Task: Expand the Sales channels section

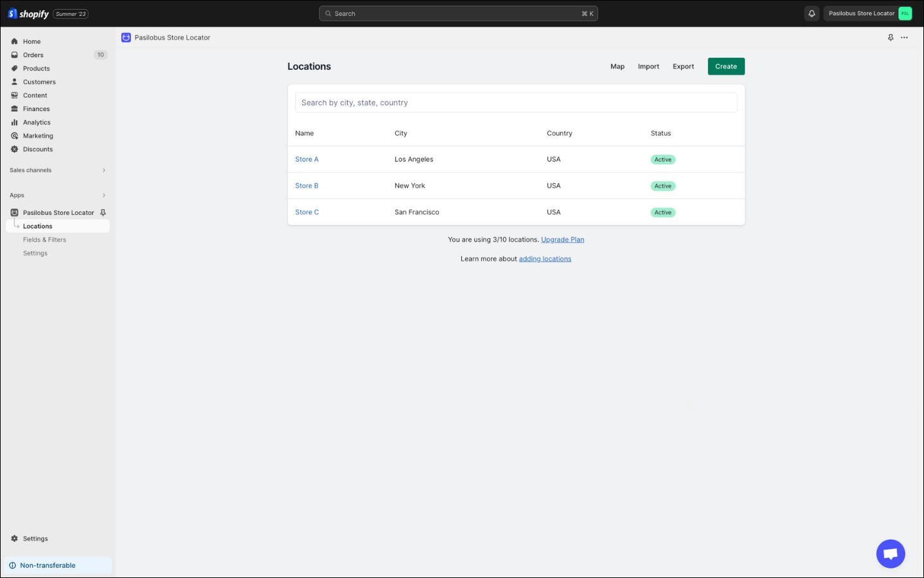Action: tap(103, 170)
